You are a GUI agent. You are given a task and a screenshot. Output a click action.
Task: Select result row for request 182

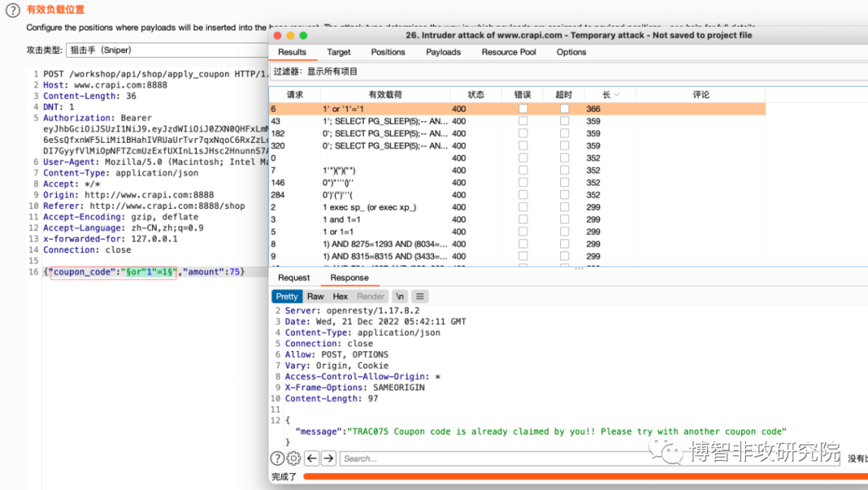click(x=518, y=133)
